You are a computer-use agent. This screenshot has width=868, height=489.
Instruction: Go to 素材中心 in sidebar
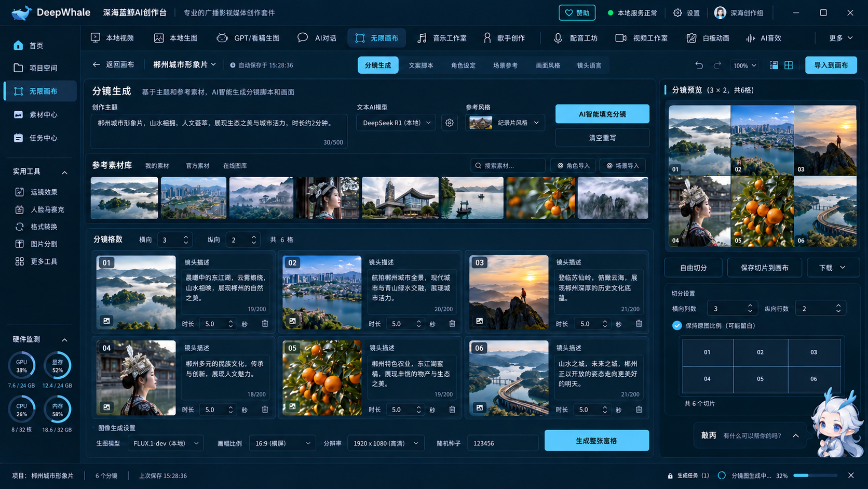coord(40,114)
